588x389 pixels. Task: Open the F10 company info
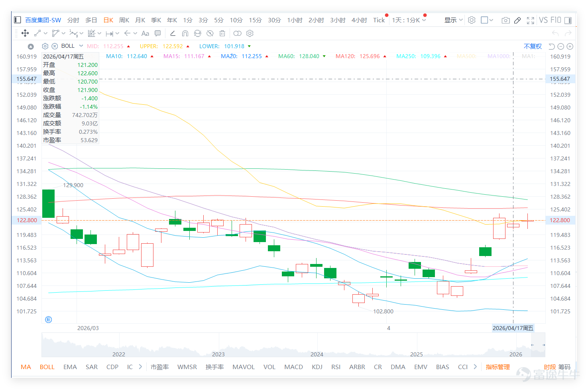pyautogui.click(x=556, y=20)
